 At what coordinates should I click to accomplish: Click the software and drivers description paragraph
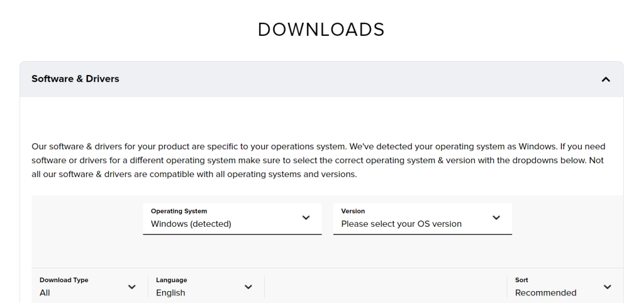(x=318, y=161)
